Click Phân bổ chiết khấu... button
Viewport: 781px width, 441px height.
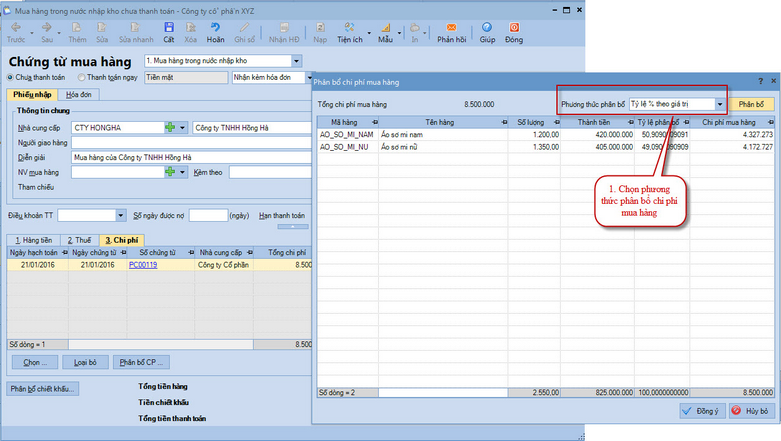coord(42,389)
